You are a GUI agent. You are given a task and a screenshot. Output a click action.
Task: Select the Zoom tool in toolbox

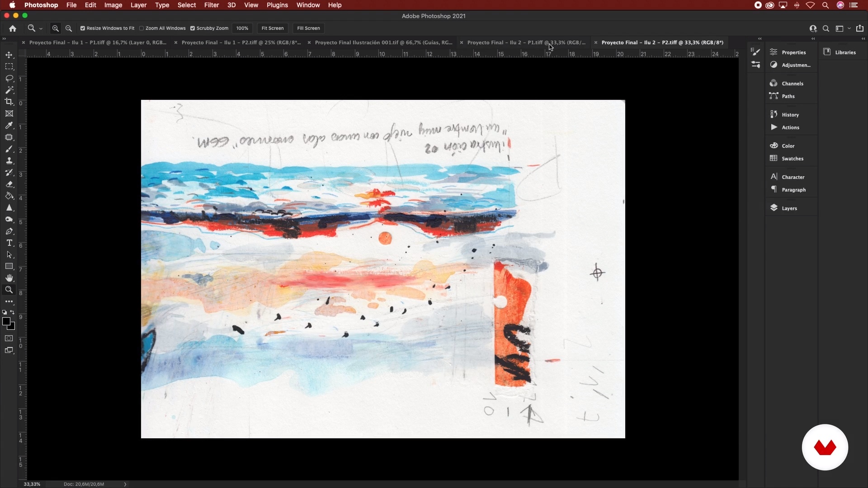click(9, 290)
